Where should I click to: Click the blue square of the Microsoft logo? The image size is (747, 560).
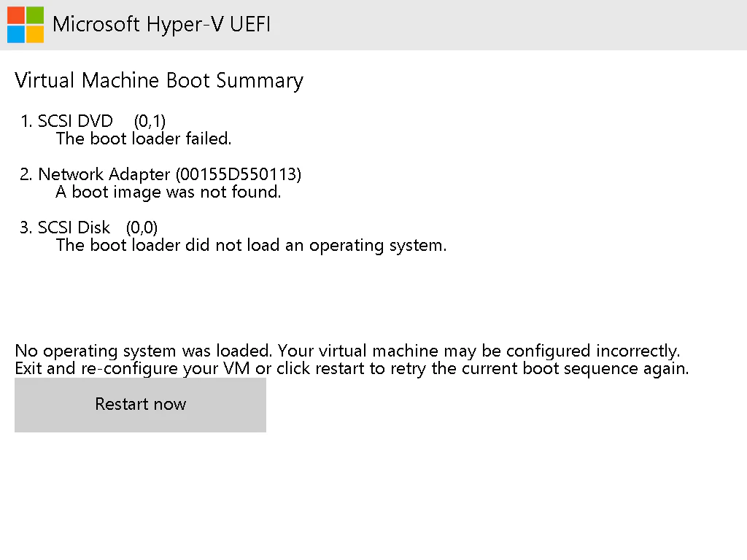pos(15,34)
